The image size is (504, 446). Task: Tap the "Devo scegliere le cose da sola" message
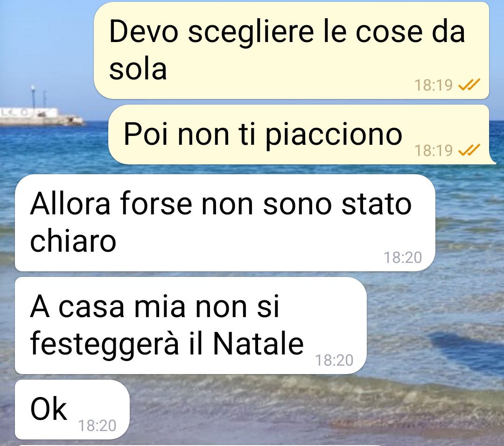pos(291,50)
